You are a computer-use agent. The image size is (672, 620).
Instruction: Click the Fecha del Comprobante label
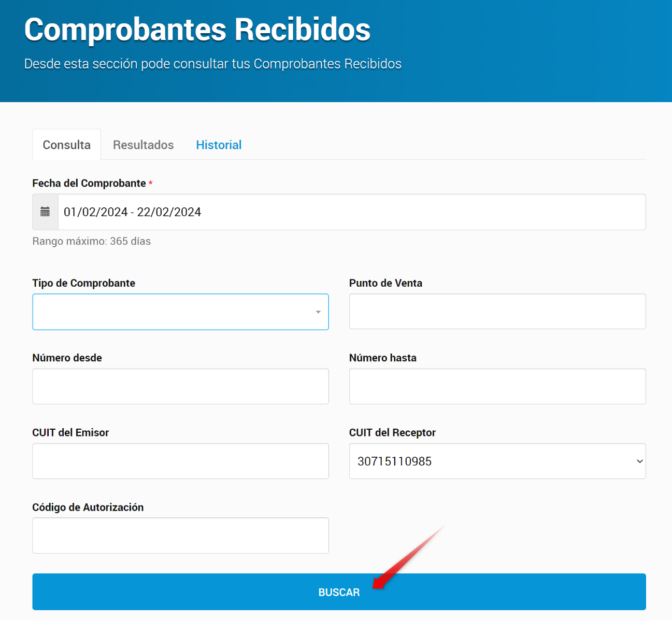89,184
